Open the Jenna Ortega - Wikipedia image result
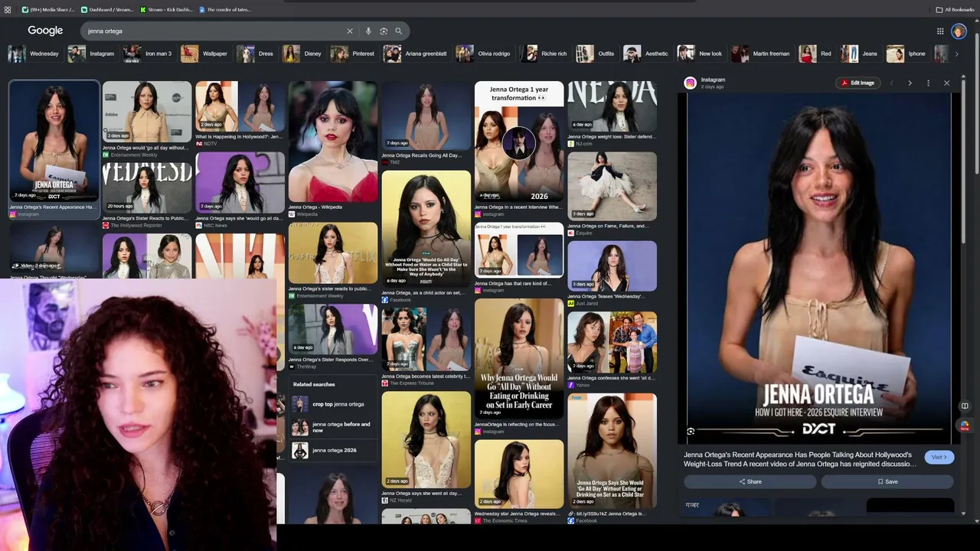Viewport: 980px width, 551px height. [x=333, y=142]
